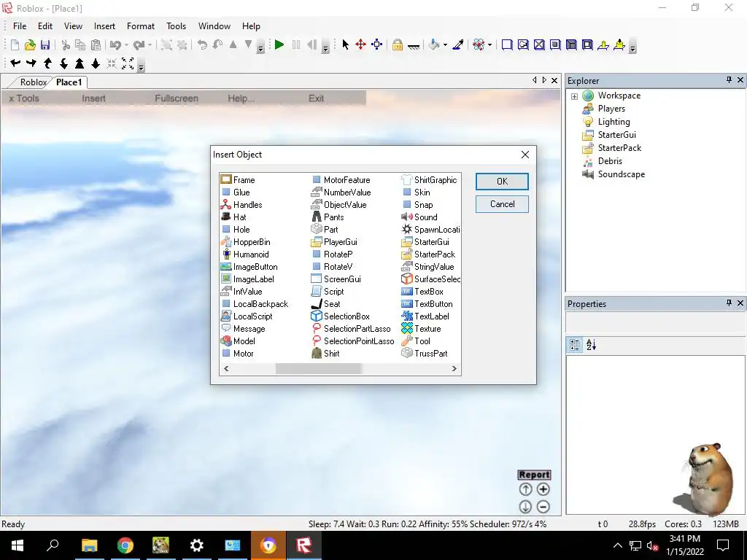The height and width of the screenshot is (560, 747).
Task: Confirm with the OK button
Action: (502, 181)
